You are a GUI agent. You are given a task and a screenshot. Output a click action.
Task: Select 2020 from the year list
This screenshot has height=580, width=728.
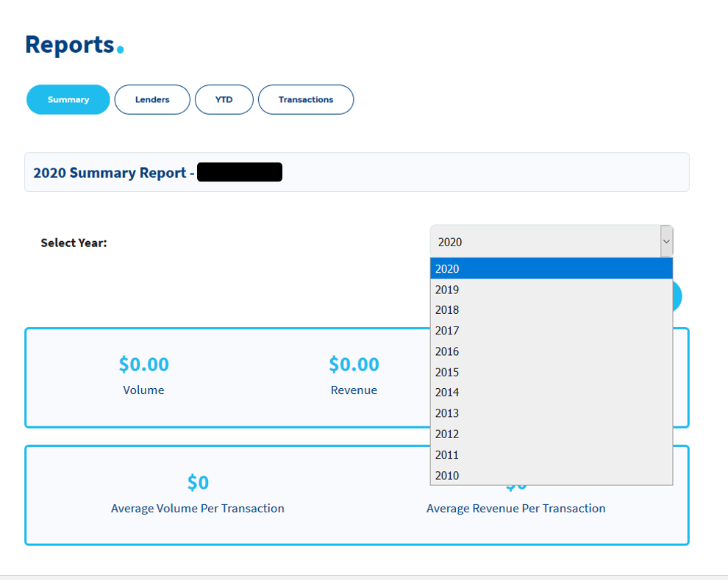click(x=551, y=268)
